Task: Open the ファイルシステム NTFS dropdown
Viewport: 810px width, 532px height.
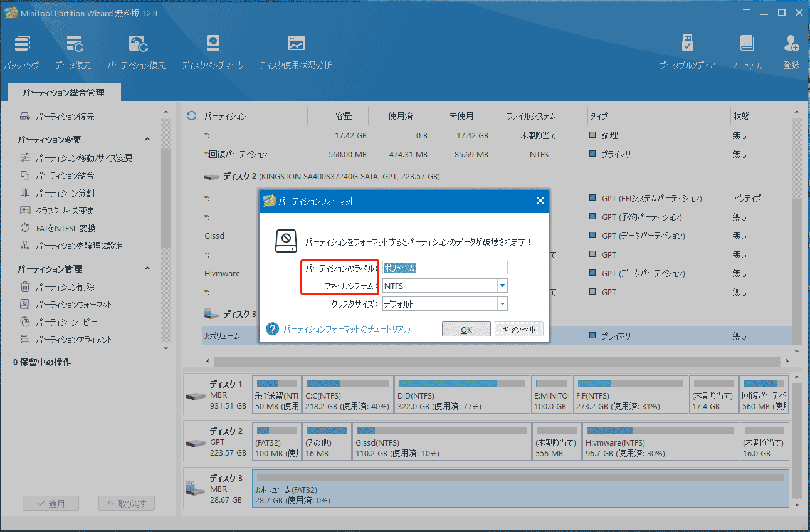Action: (x=502, y=286)
